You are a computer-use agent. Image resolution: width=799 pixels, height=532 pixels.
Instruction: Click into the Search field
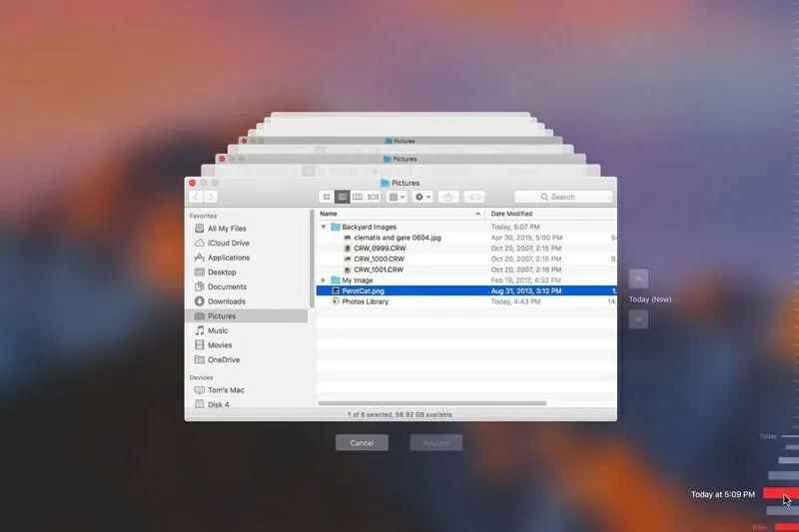click(x=563, y=197)
